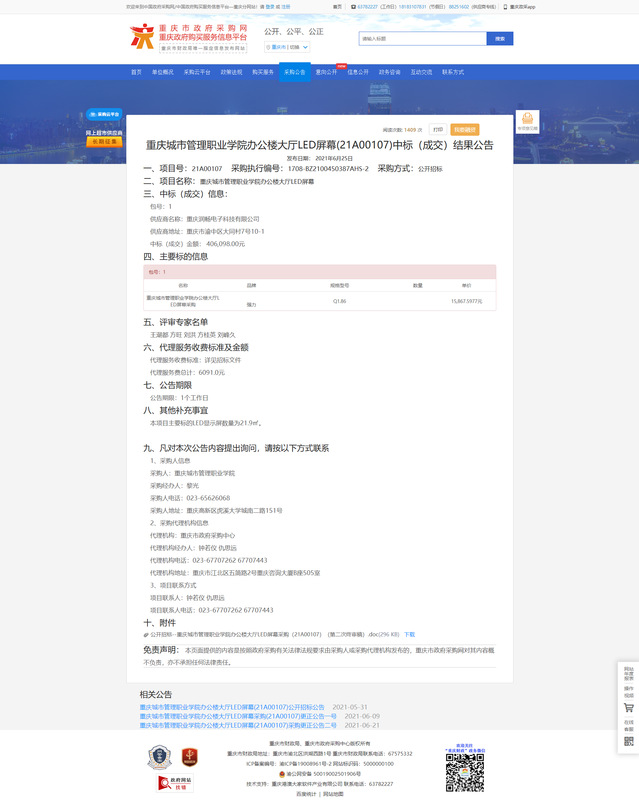This screenshot has width=639, height=804.
Task: Click the 渝公网安备 police emblem icon
Action: 282,774
